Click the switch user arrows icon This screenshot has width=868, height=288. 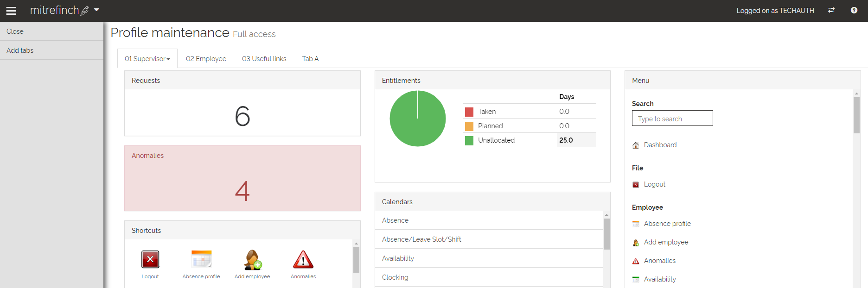pyautogui.click(x=831, y=10)
